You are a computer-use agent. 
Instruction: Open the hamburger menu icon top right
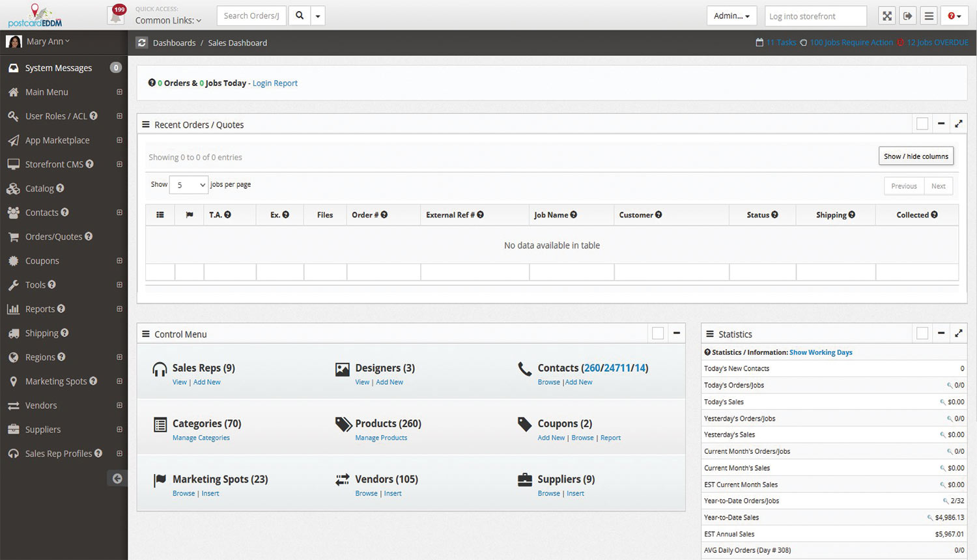[929, 15]
